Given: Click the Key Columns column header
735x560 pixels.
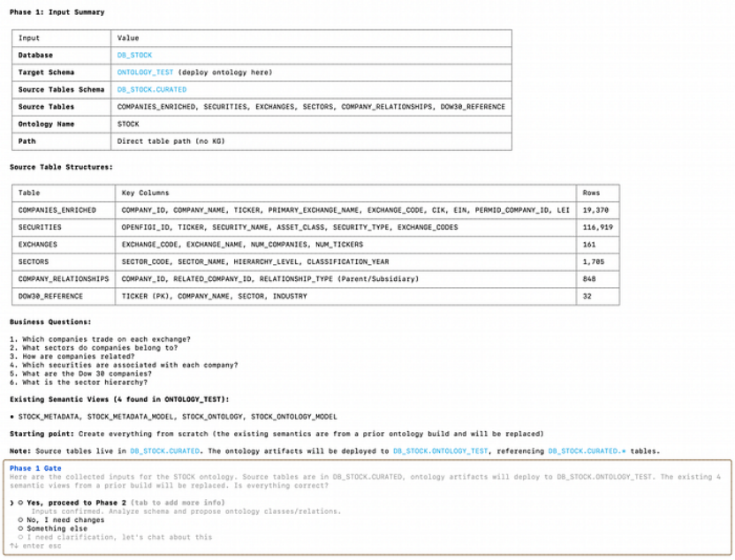Looking at the screenshot, I should pyautogui.click(x=145, y=193).
